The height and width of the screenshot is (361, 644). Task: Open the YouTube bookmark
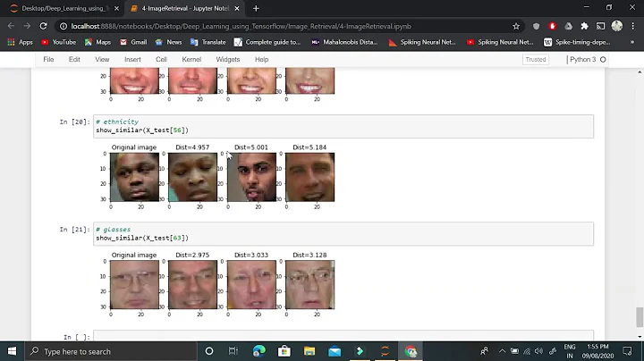(59, 42)
